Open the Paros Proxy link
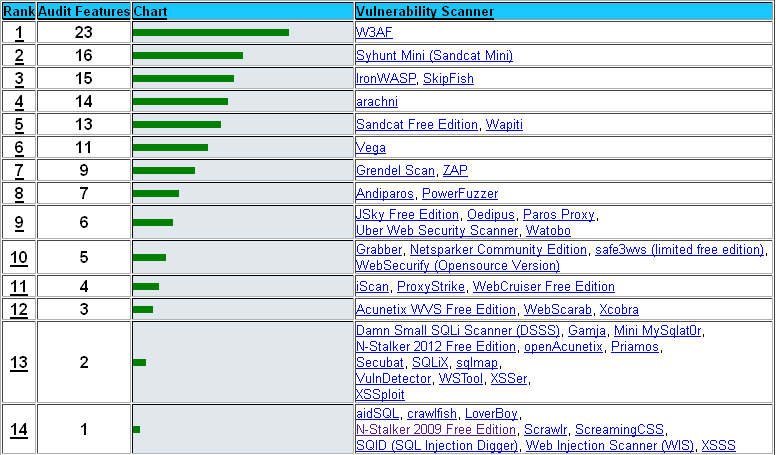The image size is (776, 455). point(559,214)
